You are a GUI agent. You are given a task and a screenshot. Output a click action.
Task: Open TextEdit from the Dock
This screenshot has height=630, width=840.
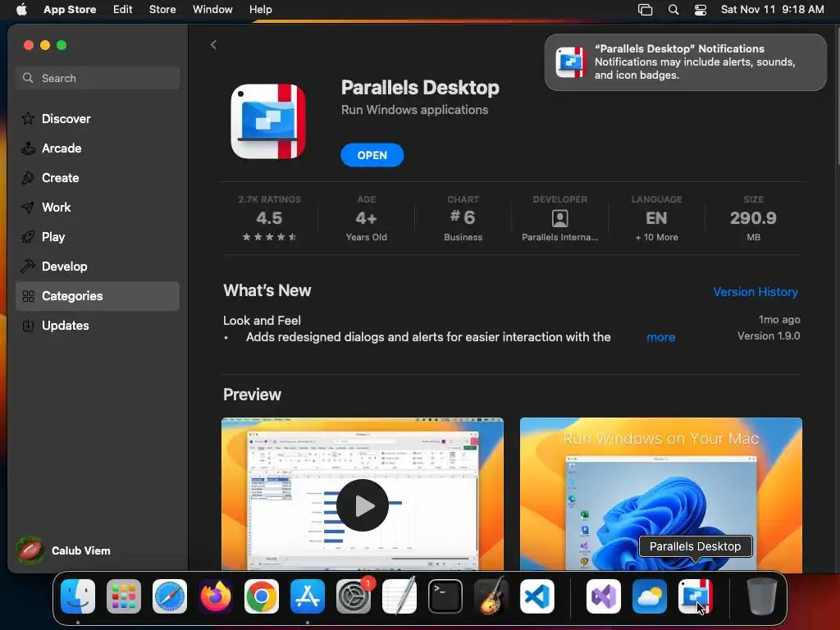pos(399,596)
